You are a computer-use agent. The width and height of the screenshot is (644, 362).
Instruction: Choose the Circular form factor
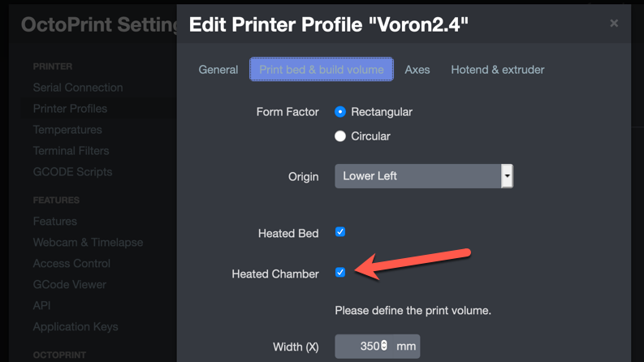341,136
